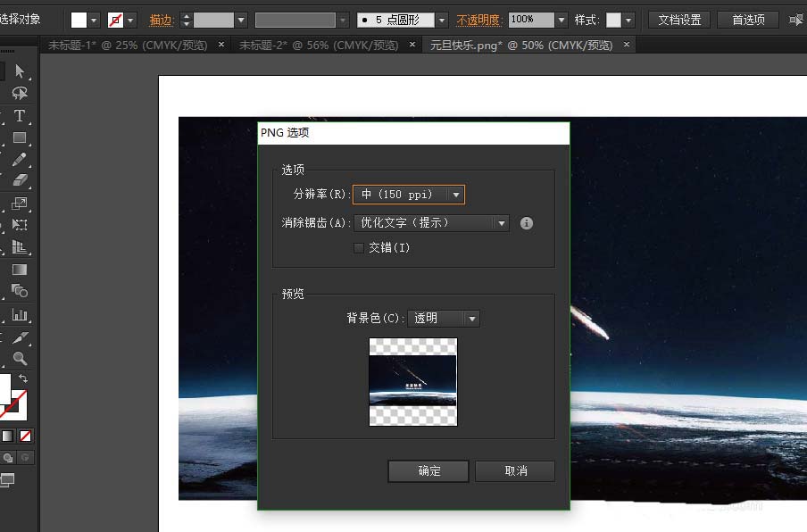Image resolution: width=807 pixels, height=532 pixels.
Task: Select the Zoom tool
Action: pyautogui.click(x=20, y=357)
